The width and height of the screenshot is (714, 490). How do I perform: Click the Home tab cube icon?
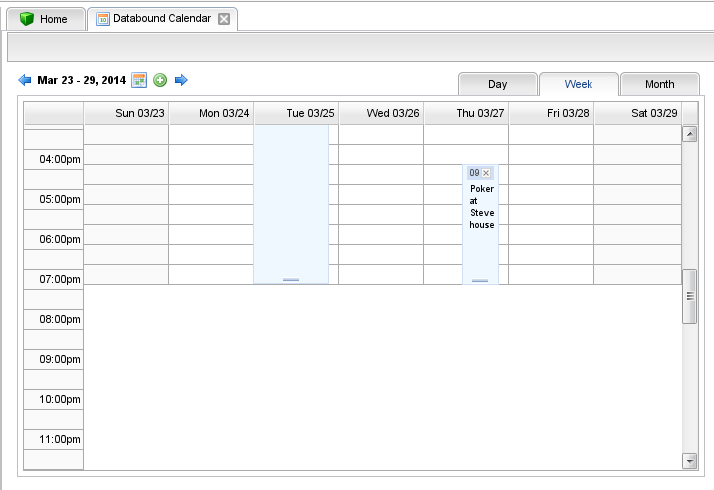tap(27, 19)
